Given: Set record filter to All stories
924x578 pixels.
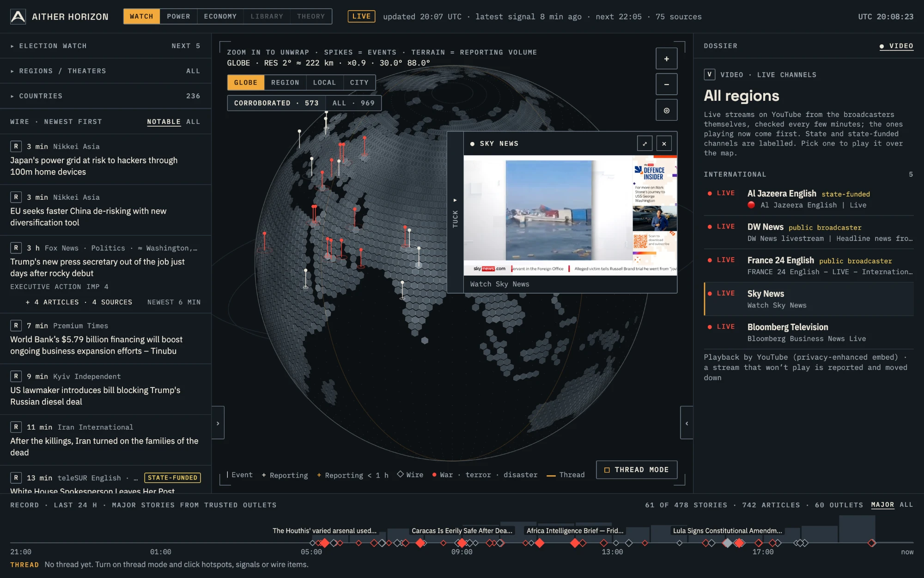Looking at the screenshot, I should tap(906, 505).
